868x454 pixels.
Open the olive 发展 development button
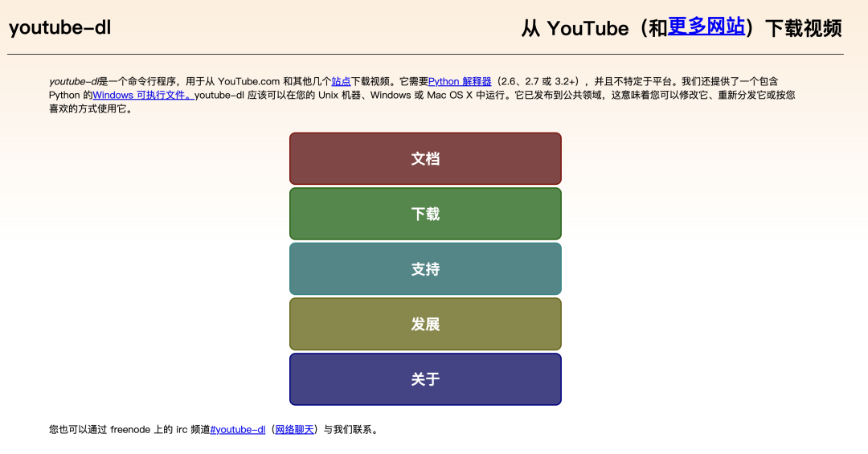pos(425,324)
